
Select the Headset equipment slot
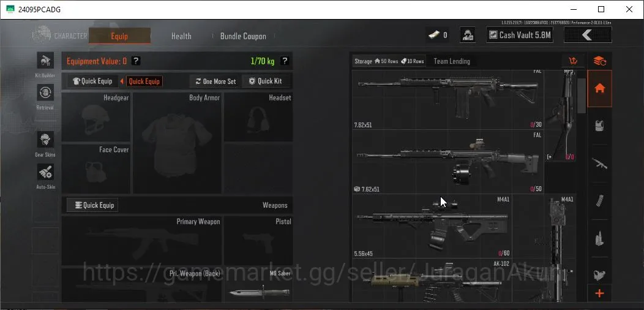point(258,117)
